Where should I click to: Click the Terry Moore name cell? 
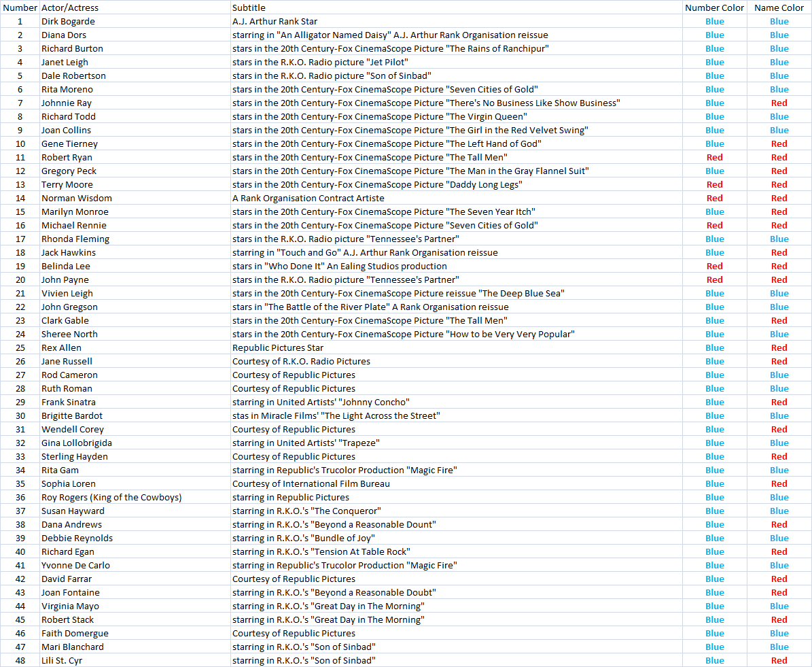click(135, 184)
